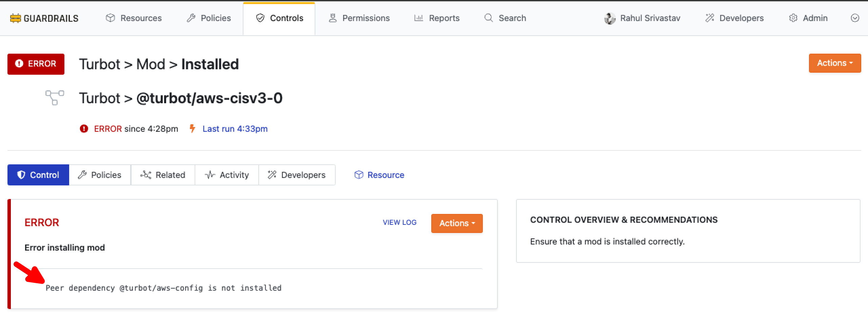Click Rahul Srivastav profile avatar
868x326 pixels.
610,18
